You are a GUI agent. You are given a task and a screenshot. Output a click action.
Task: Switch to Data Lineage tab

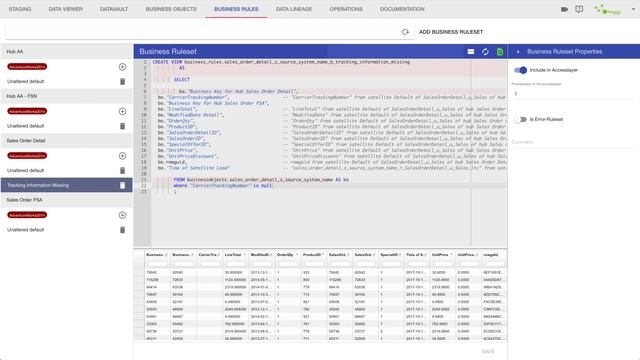coord(294,9)
